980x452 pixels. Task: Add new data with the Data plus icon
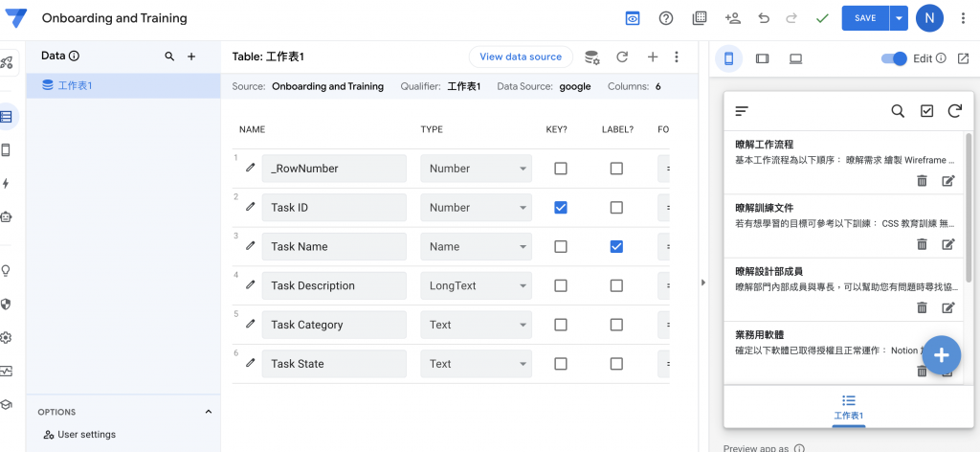(191, 56)
